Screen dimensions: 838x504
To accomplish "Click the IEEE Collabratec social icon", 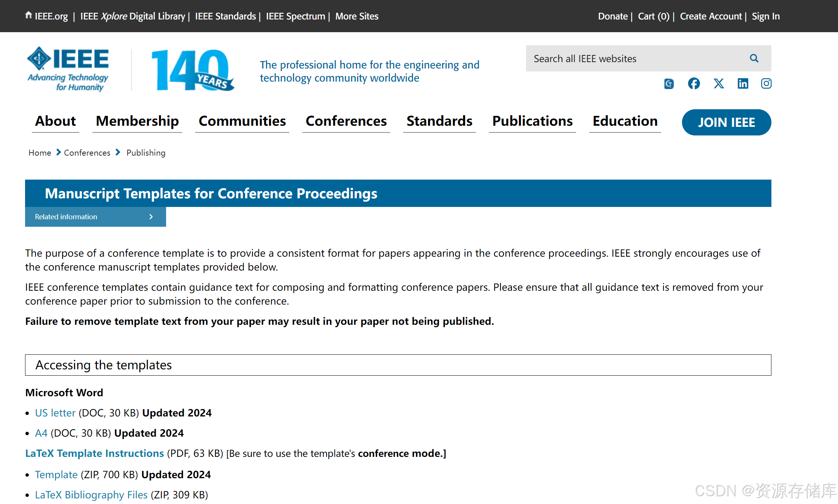I will [x=669, y=84].
